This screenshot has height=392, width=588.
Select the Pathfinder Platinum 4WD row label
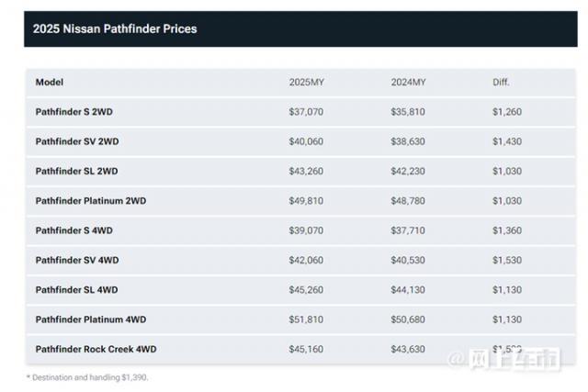coord(91,319)
